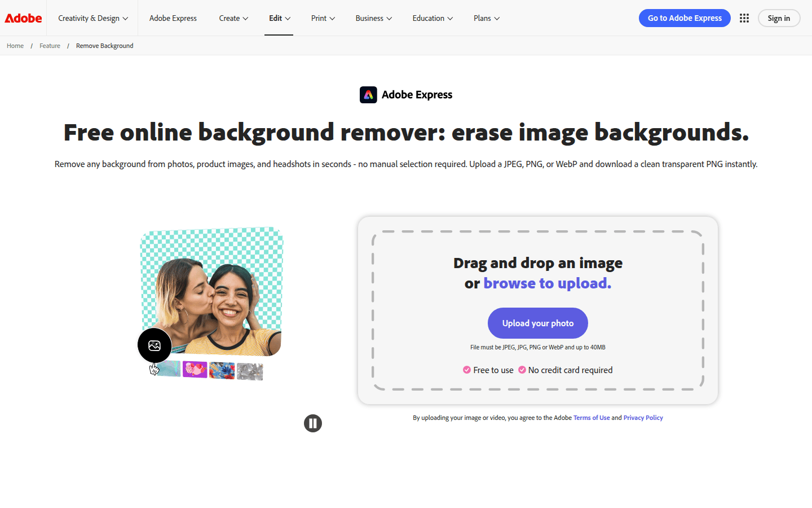Click the black image icon on demo photo
Image resolution: width=812 pixels, height=508 pixels.
155,345
